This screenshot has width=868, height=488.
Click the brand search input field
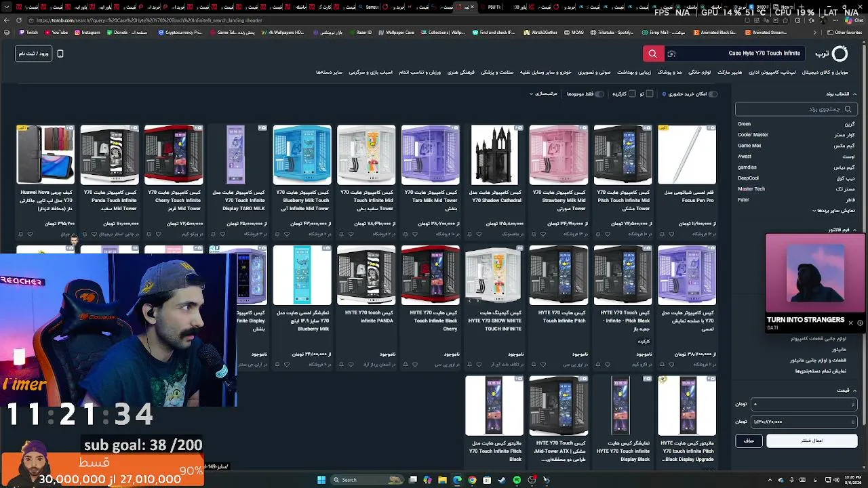[795, 108]
